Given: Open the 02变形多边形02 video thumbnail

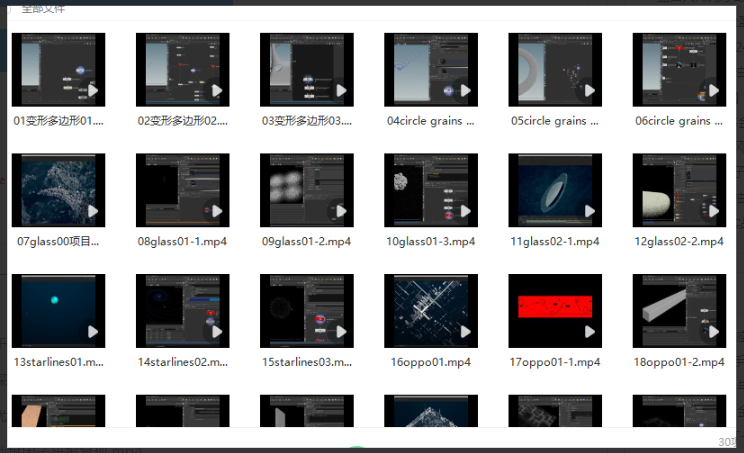Looking at the screenshot, I should point(182,69).
